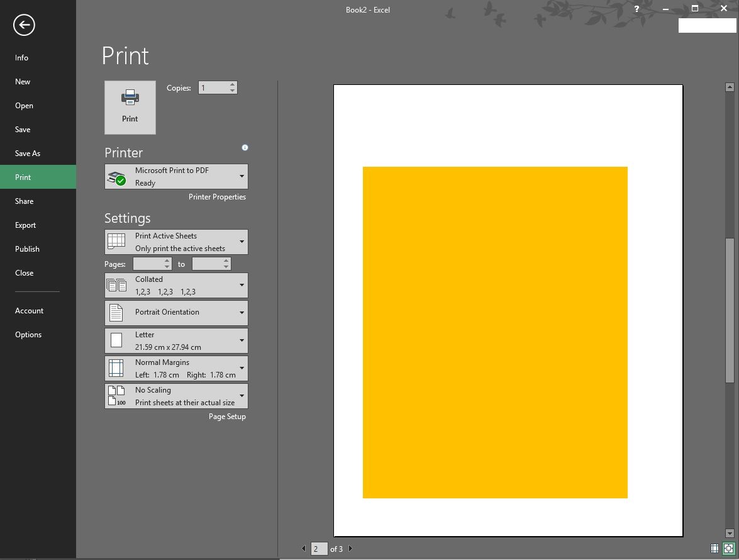Screen dimensions: 739x560
Task: Open the No Scaling dropdown
Action: [176, 396]
